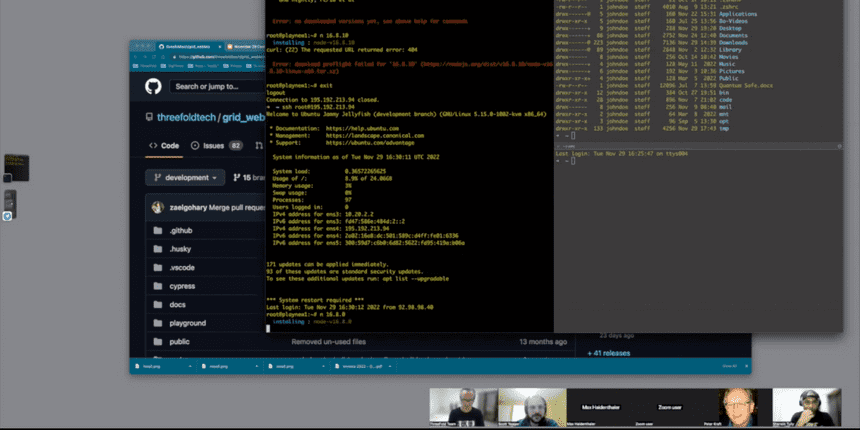860x430 pixels.
Task: Click 'Show All' in downloads bar
Action: pos(728,366)
